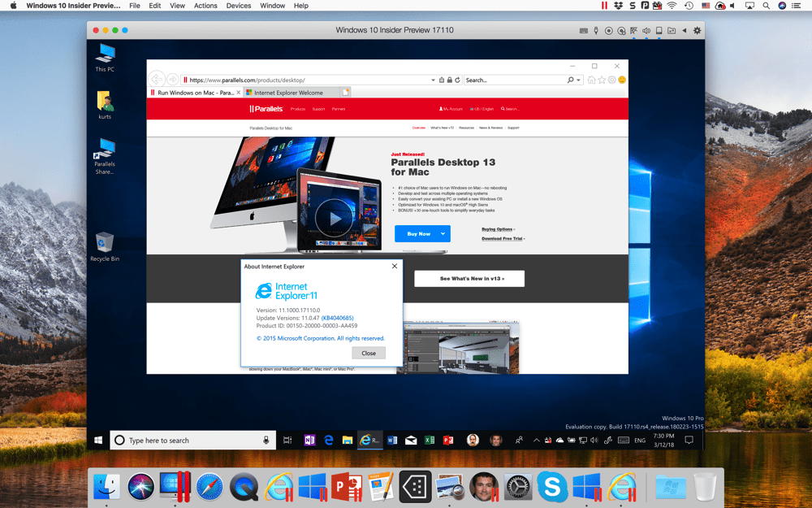Click the network icon in Parallels title bar

[634, 31]
